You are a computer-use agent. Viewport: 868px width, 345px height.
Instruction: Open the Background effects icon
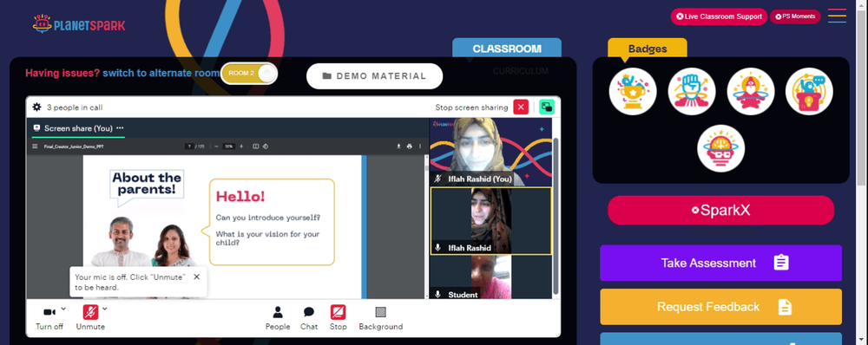point(381,312)
